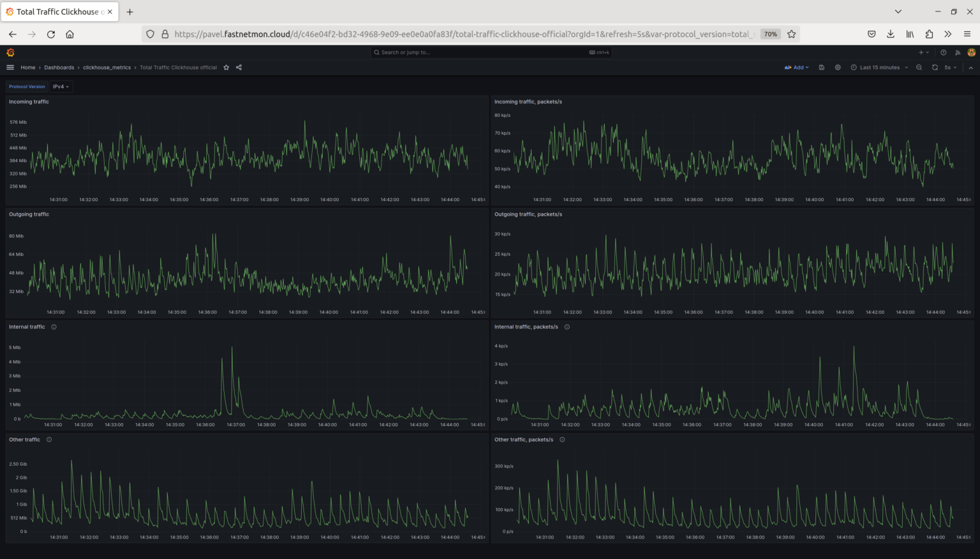Open the user profile avatar
Viewport: 980px width, 559px height.
(x=972, y=52)
